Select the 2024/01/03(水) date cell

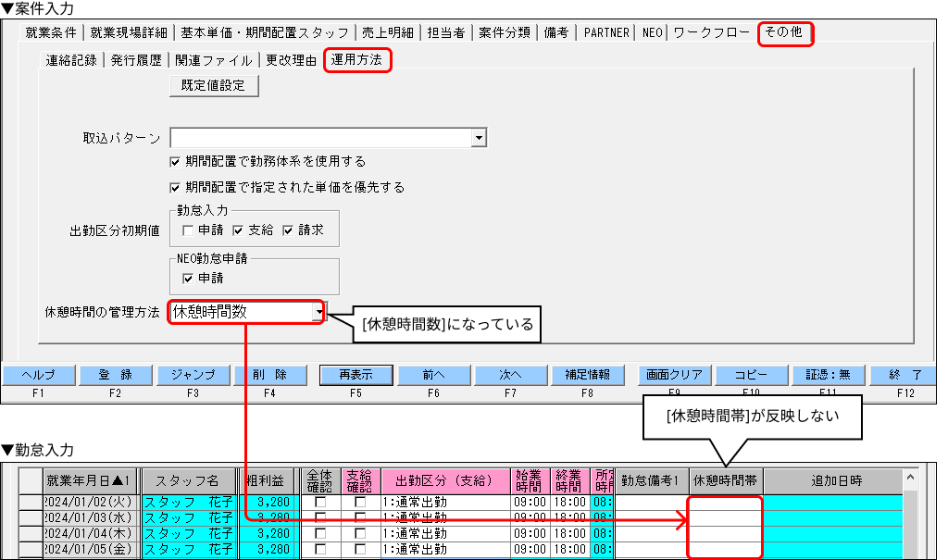pyautogui.click(x=92, y=517)
